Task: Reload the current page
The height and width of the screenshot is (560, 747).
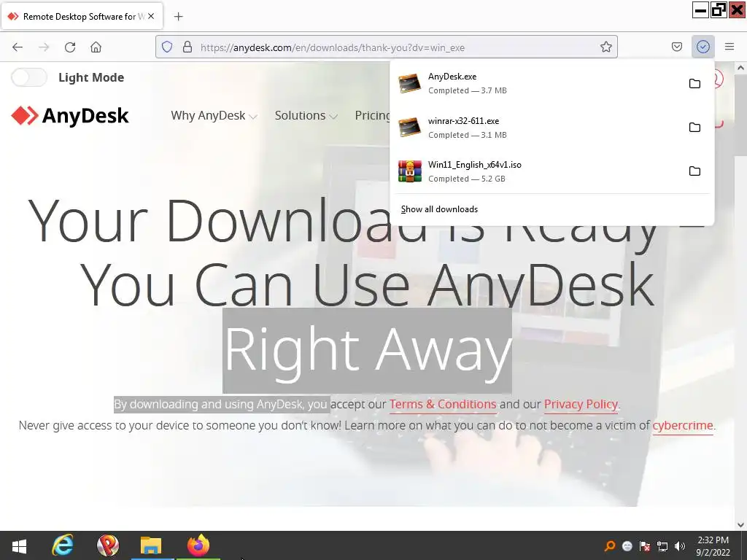Action: (70, 47)
